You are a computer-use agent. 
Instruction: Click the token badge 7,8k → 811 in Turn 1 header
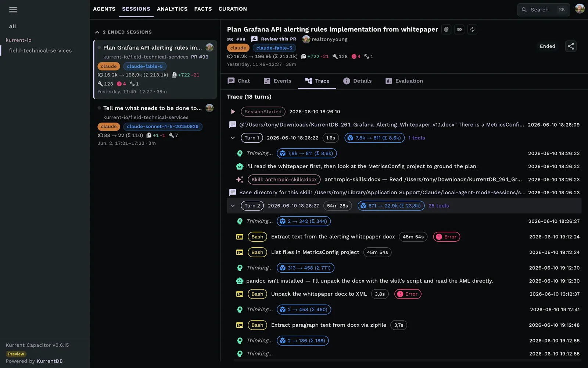tap(374, 138)
